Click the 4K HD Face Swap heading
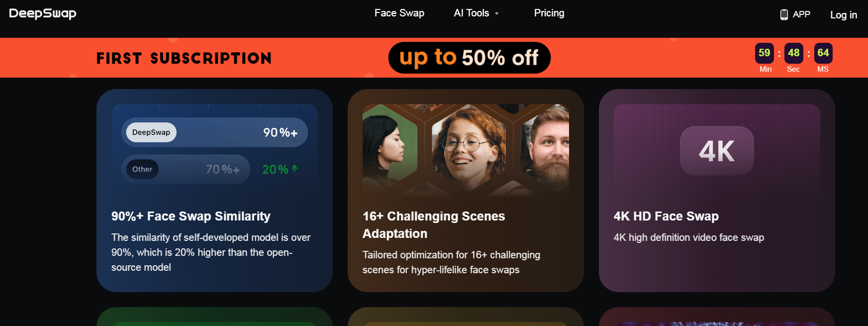Screen dimensions: 868x326 pyautogui.click(x=666, y=216)
